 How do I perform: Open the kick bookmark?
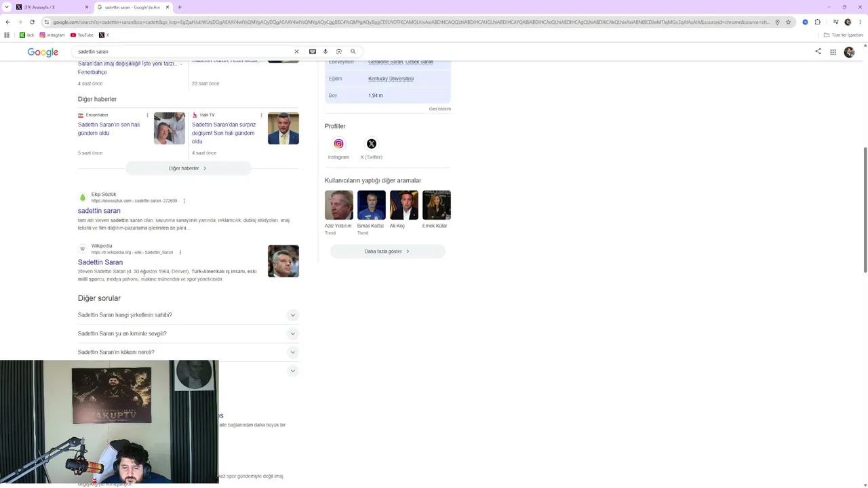coord(27,35)
